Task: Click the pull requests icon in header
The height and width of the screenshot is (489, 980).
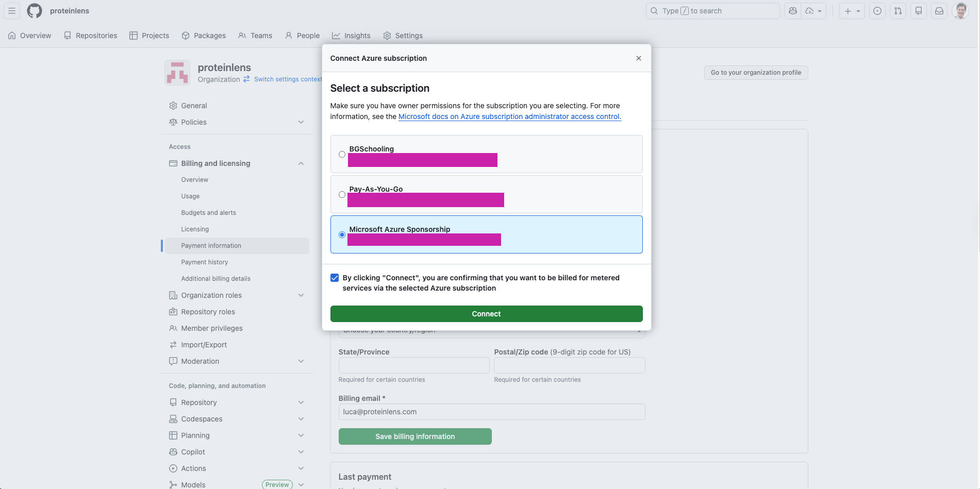Action: point(898,10)
